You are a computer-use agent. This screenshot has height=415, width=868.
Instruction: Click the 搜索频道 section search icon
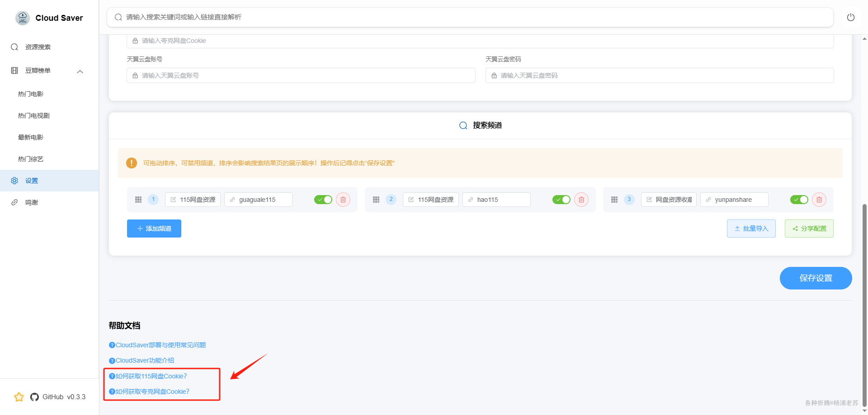pos(463,126)
